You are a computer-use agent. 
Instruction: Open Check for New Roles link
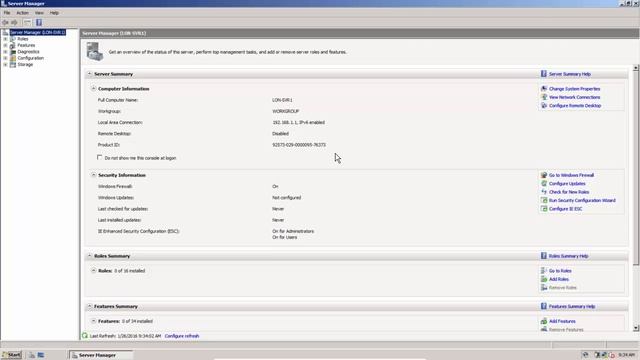point(569,192)
